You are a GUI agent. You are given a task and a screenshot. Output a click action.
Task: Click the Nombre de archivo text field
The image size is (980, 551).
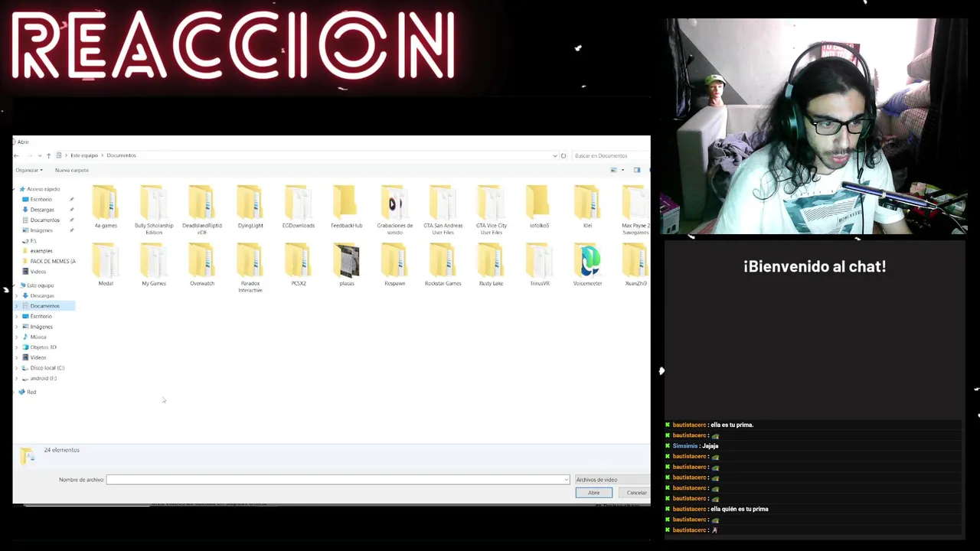338,480
